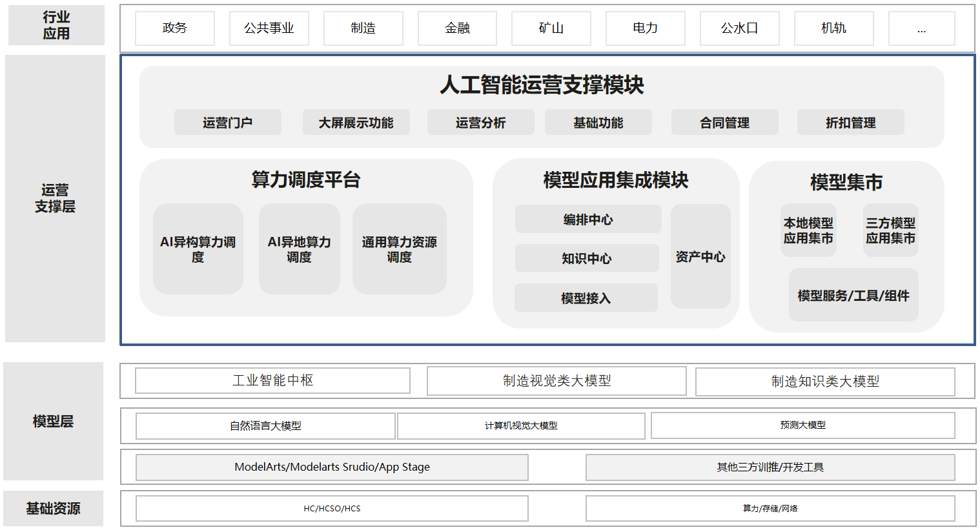This screenshot has width=980, height=532.
Task: Select the HC/HCSO/HCS resource box
Action: tap(332, 509)
